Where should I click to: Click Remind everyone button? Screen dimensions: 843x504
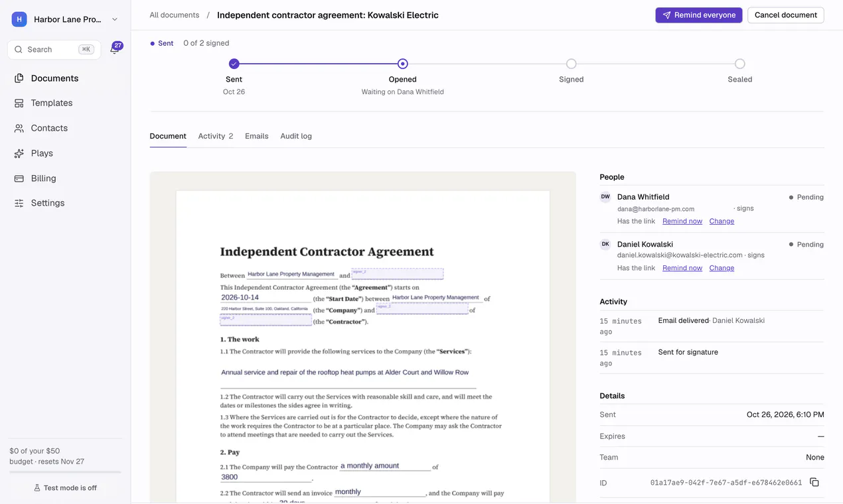(699, 15)
